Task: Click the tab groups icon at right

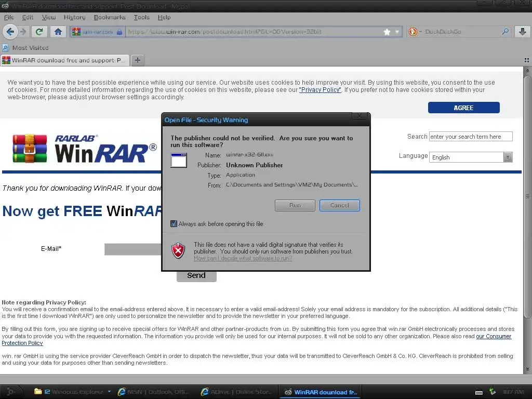Action: tap(527, 60)
